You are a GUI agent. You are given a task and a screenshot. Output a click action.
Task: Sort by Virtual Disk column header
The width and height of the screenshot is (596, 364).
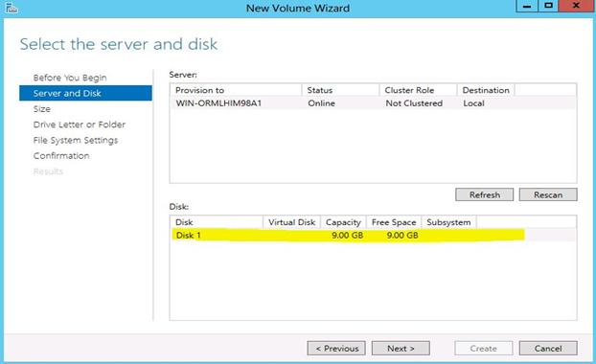[x=291, y=222]
